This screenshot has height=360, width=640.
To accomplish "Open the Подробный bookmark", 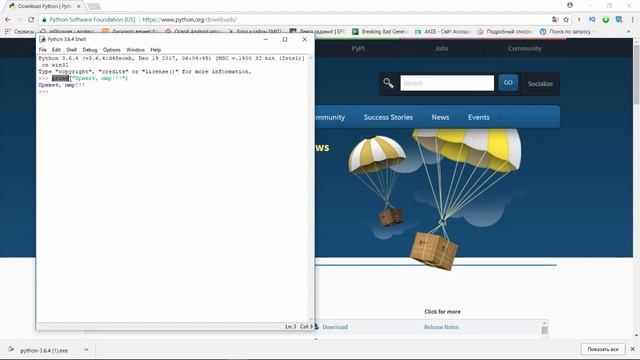I will coord(504,31).
